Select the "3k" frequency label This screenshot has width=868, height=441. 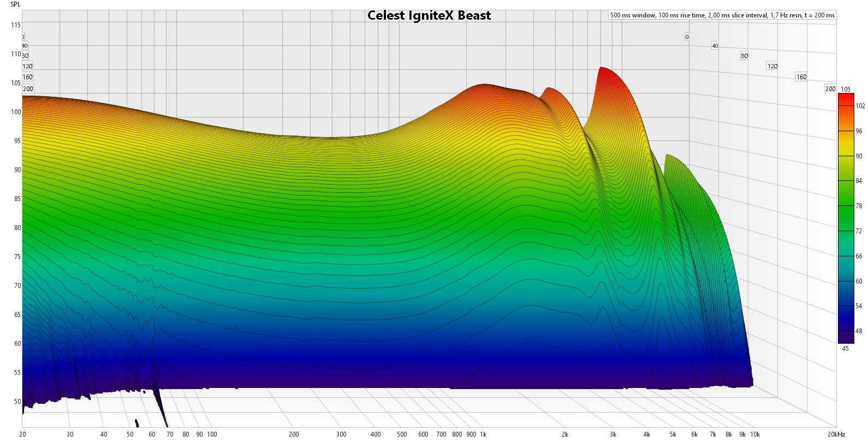point(613,434)
